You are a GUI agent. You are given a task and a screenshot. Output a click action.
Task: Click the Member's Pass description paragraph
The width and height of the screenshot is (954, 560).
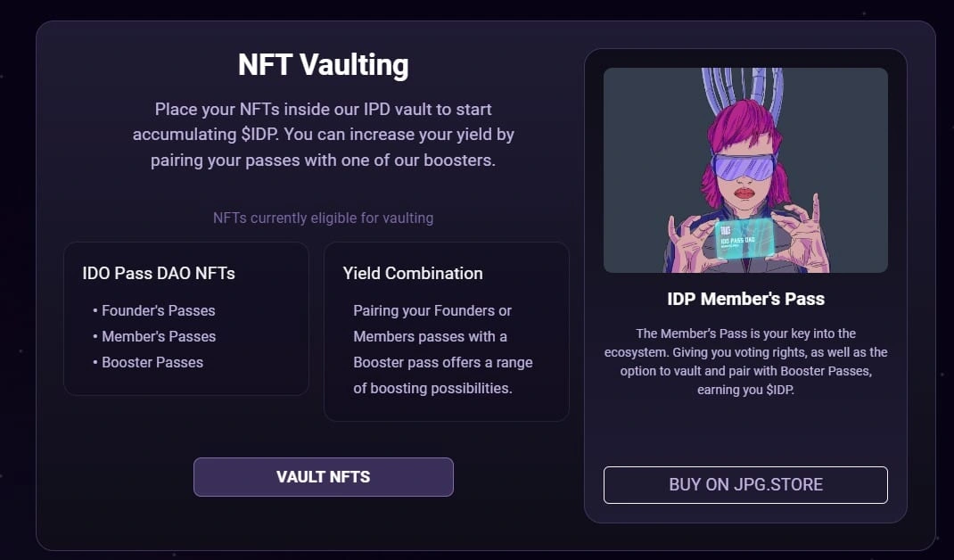745,361
